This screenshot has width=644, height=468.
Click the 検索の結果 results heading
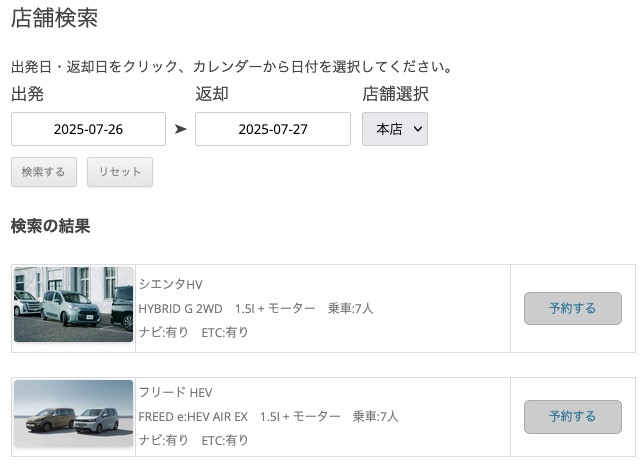pyautogui.click(x=51, y=226)
